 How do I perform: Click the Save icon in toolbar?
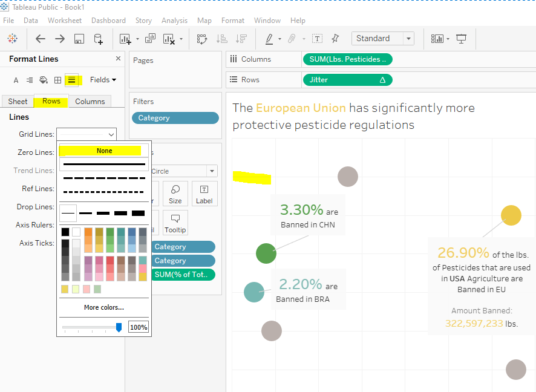[x=79, y=39]
